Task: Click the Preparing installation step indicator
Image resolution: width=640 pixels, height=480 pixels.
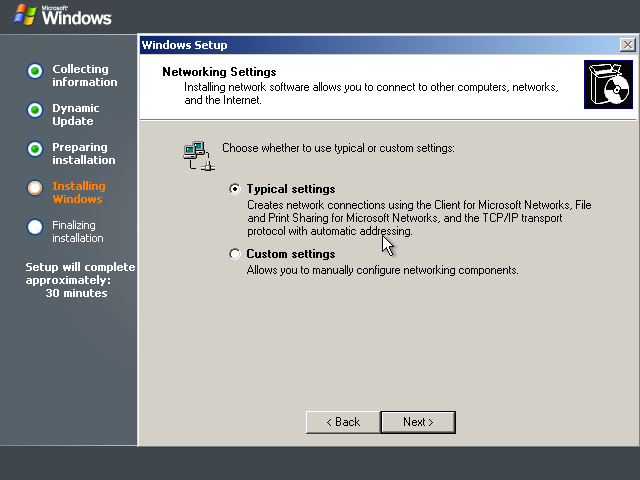Action: coord(35,149)
